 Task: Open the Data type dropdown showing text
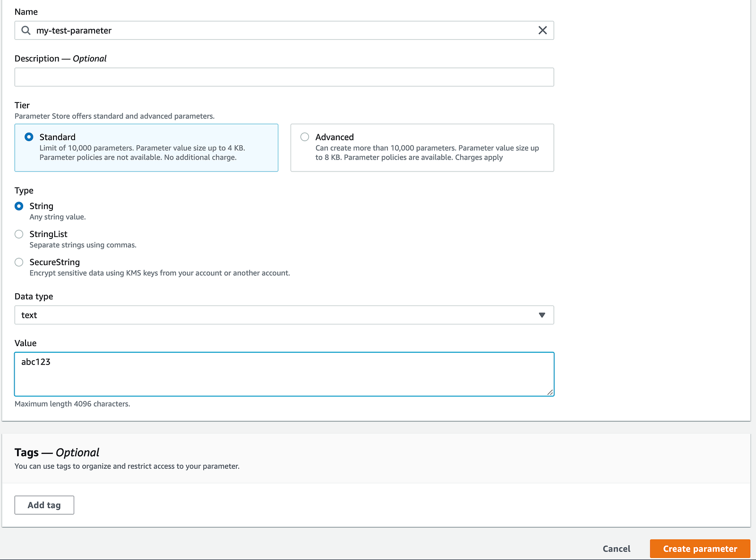[x=284, y=315]
